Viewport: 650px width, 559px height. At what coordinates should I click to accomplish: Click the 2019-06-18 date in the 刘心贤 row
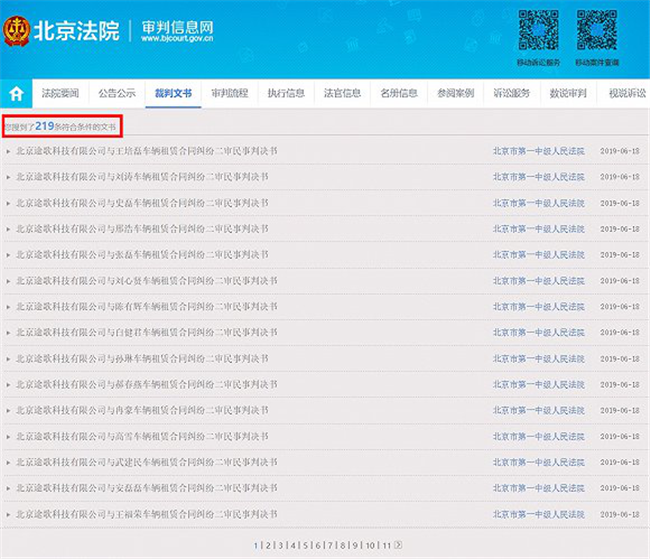coord(620,281)
